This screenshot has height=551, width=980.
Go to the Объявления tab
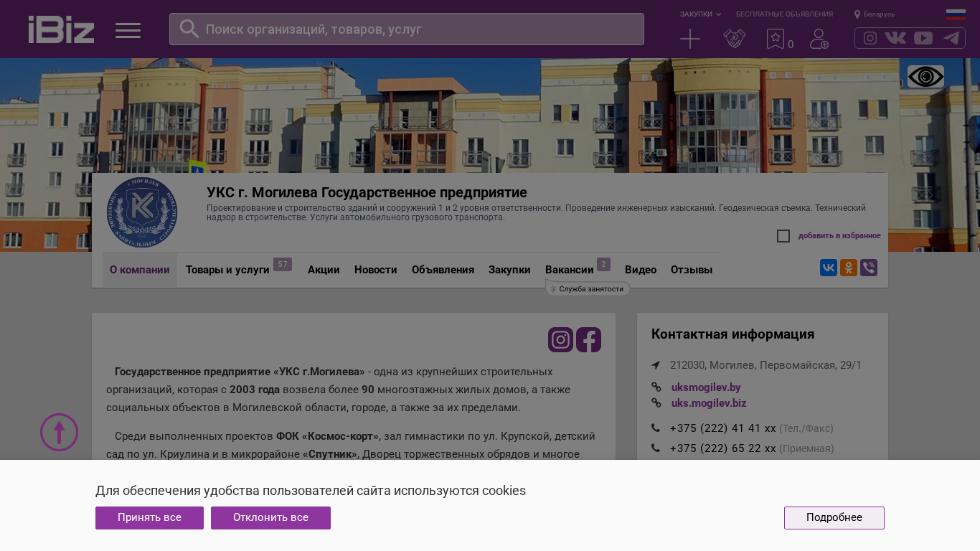pos(443,270)
